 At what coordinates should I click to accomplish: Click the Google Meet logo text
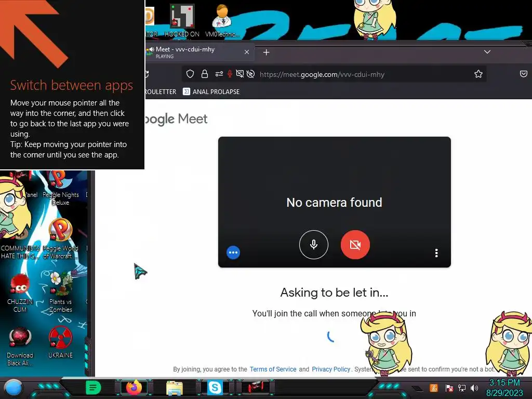click(176, 119)
